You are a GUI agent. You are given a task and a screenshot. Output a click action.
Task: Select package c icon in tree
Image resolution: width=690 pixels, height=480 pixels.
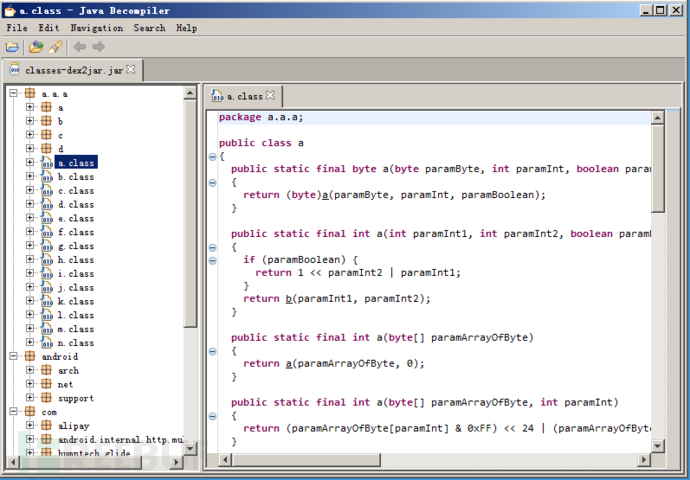pyautogui.click(x=46, y=135)
